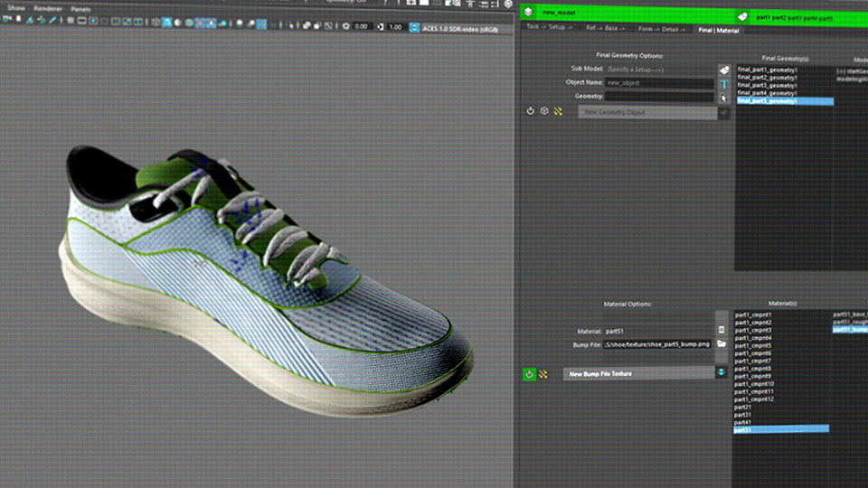Click the cursor pick icon beside Geometry

723,97
